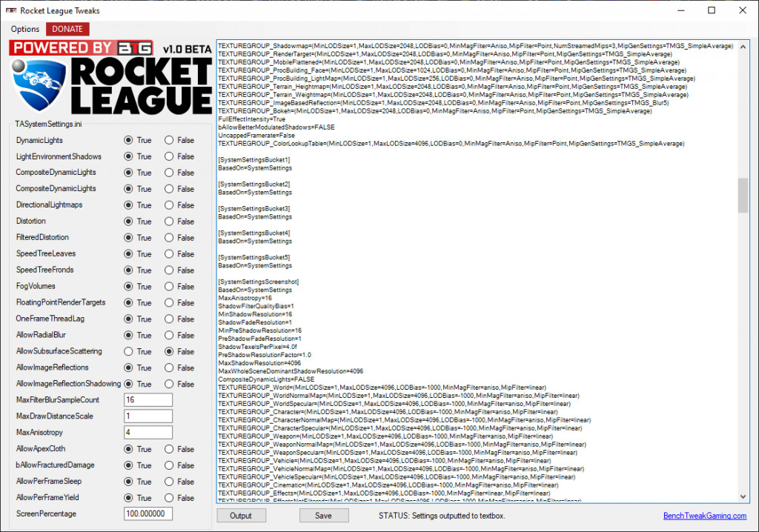The width and height of the screenshot is (759, 532).
Task: Click the Output button
Action: (241, 516)
